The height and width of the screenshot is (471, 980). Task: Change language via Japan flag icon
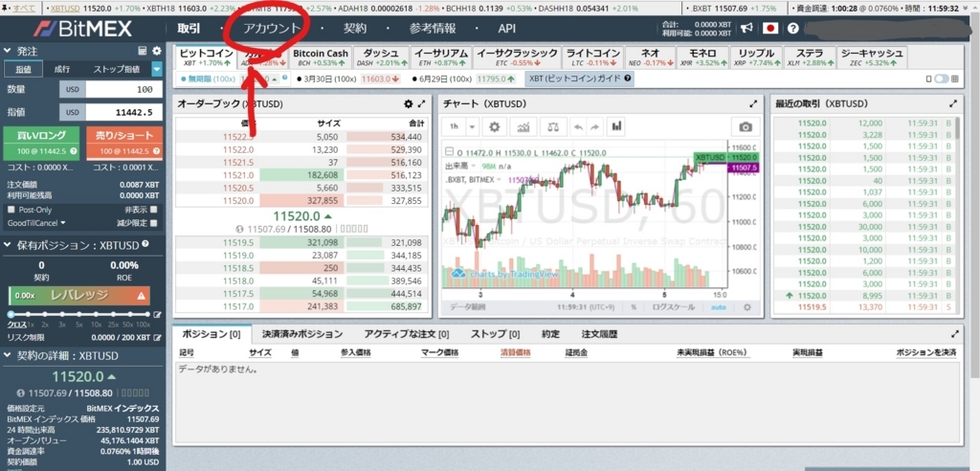(x=770, y=28)
